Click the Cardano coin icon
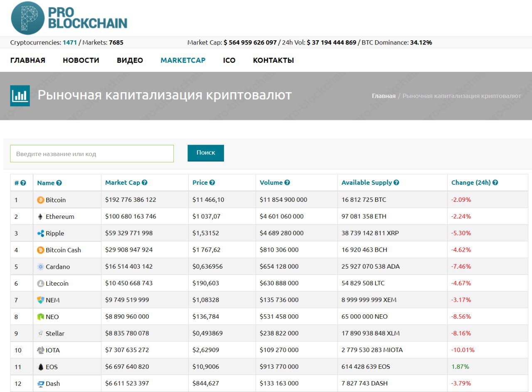 click(41, 267)
